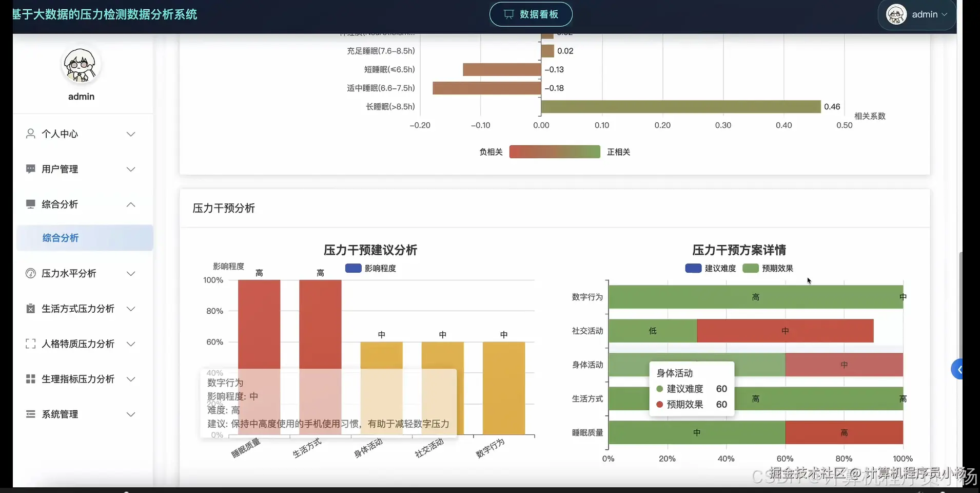Viewport: 980px width, 493px height.
Task: Expand the 生活方式压力分析 chevron
Action: (x=131, y=309)
